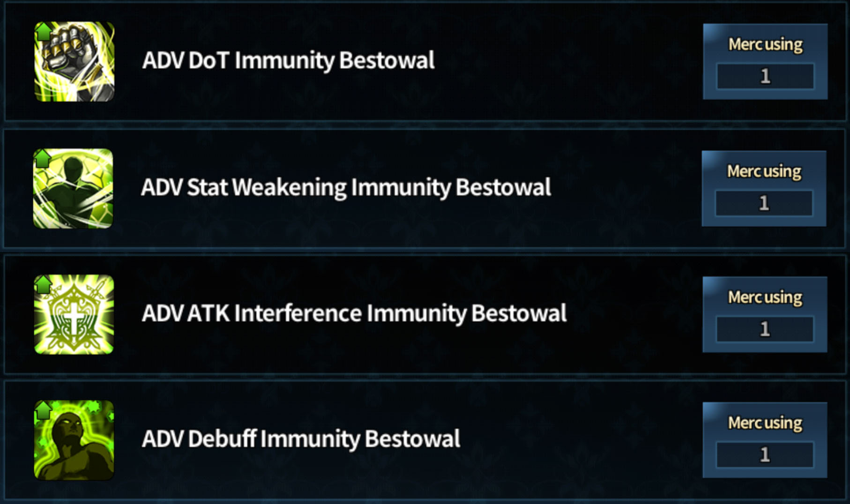Image resolution: width=850 pixels, height=504 pixels.
Task: Click the merc count field for DoT Immunity
Action: coord(765,76)
